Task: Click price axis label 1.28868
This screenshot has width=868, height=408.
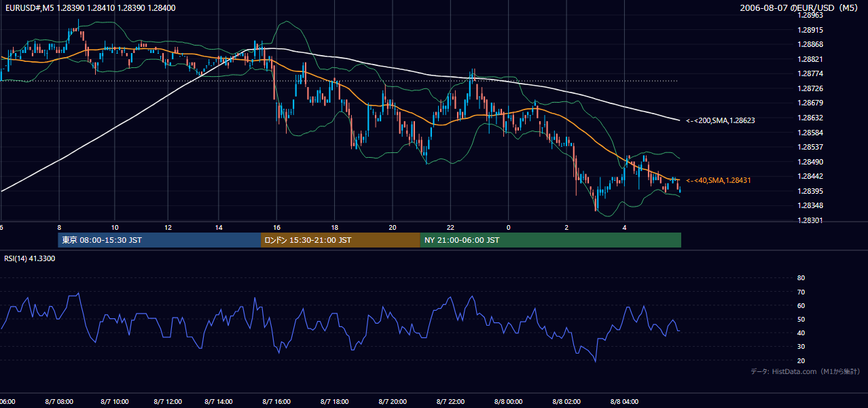Action: tap(809, 44)
